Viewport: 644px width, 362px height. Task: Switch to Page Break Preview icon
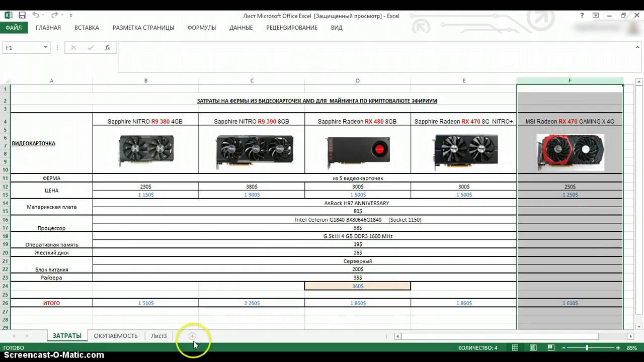click(x=551, y=348)
